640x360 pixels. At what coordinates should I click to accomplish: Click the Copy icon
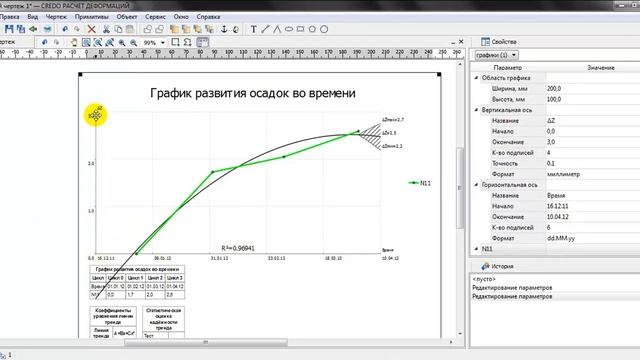point(118,29)
